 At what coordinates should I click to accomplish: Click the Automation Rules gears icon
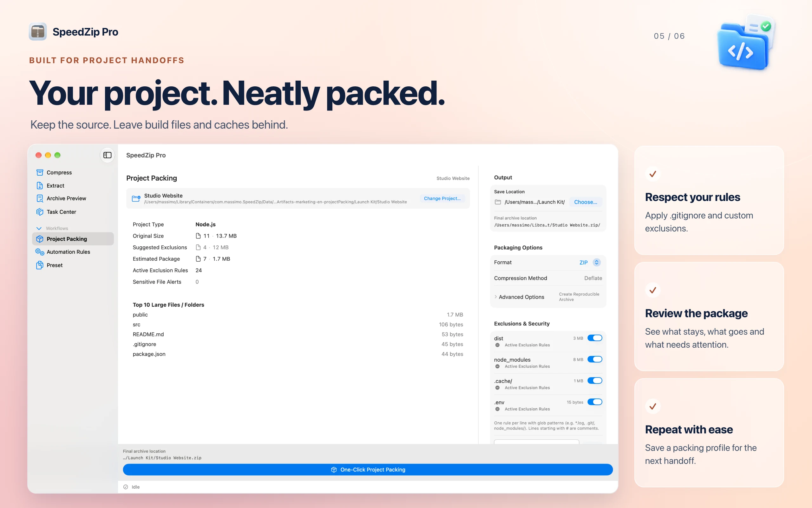point(40,252)
